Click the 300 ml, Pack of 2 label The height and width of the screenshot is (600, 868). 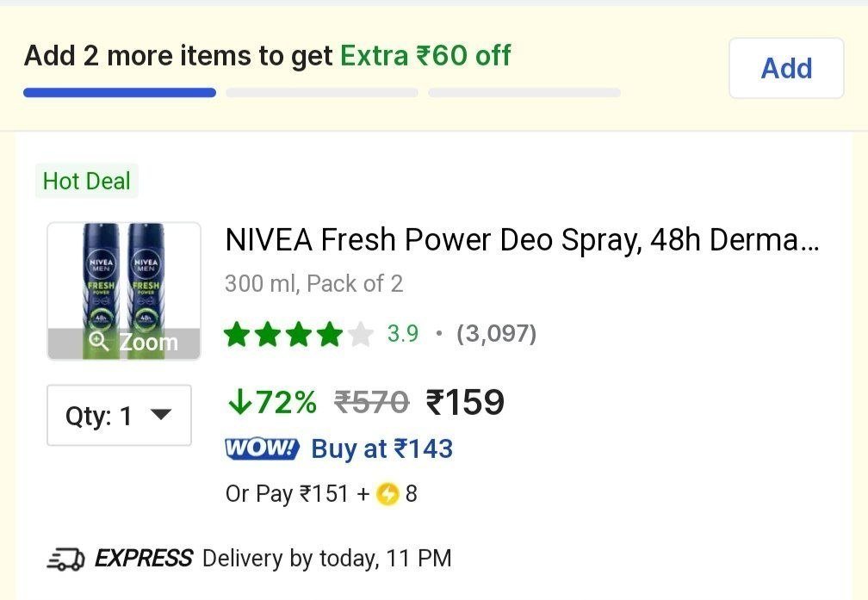click(313, 283)
